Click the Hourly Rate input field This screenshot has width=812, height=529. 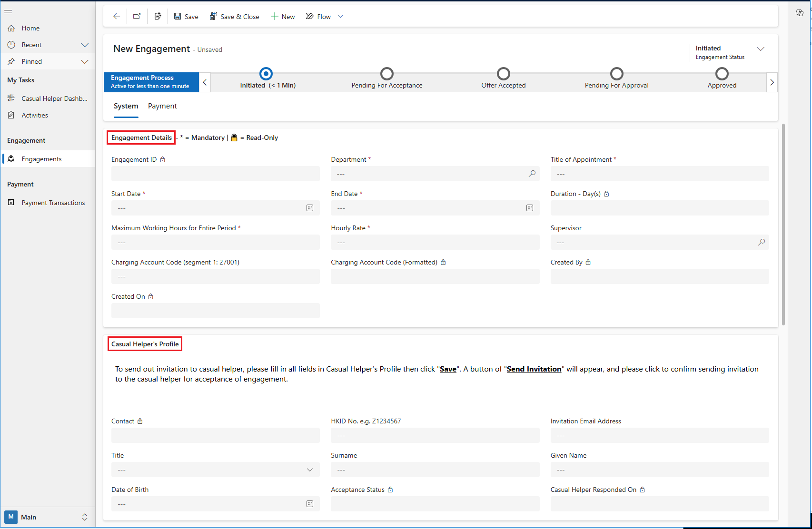coord(435,242)
